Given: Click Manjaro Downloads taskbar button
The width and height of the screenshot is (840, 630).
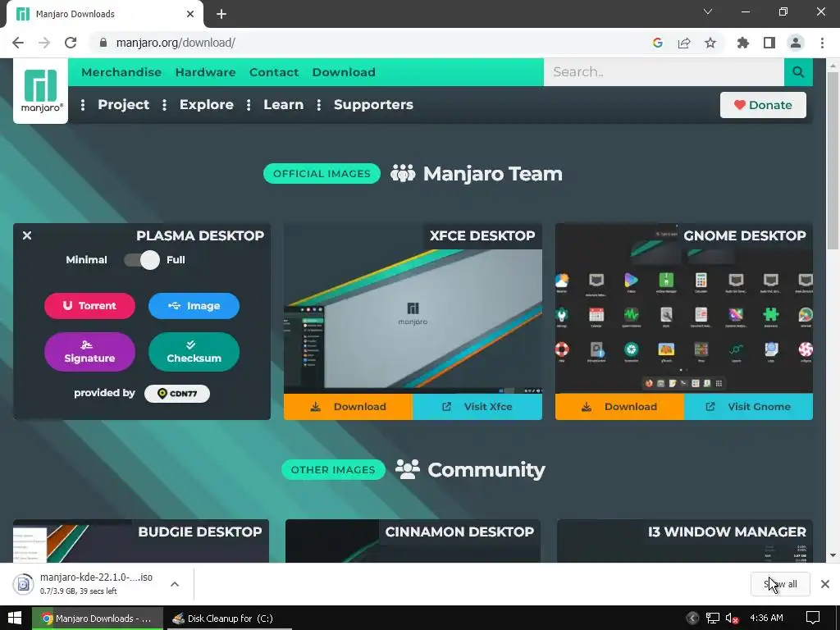Looking at the screenshot, I should coord(98,619).
